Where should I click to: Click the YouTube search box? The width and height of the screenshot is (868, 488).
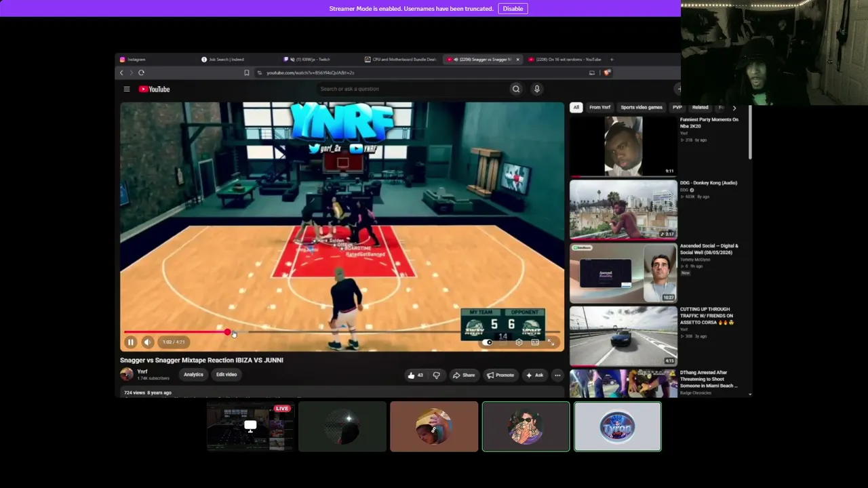[x=411, y=89]
